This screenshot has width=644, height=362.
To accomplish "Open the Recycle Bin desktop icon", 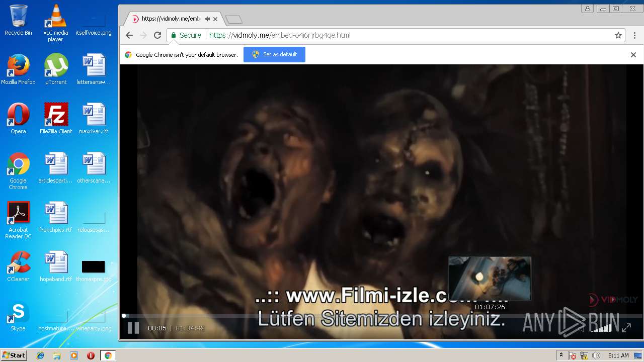I will tap(18, 20).
